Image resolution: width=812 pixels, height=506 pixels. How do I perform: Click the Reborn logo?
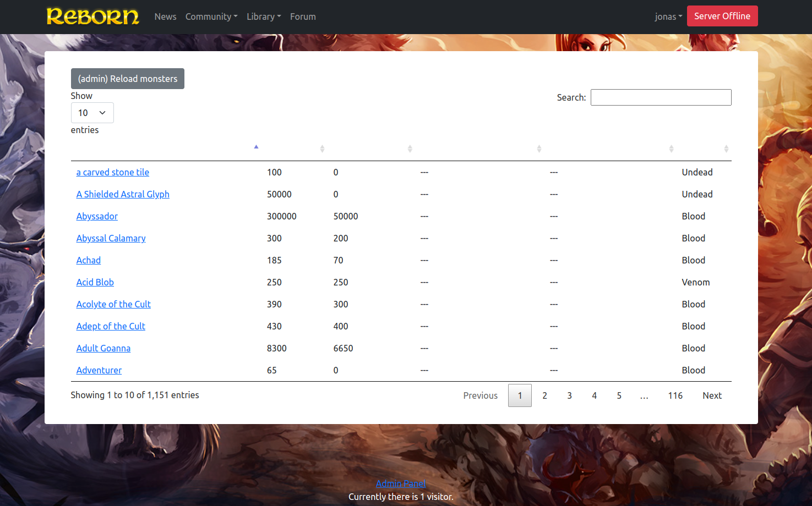(92, 16)
